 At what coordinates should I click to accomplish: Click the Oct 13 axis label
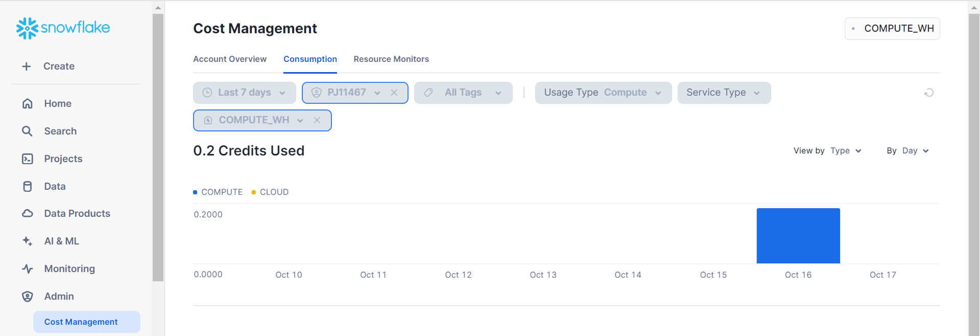point(543,275)
